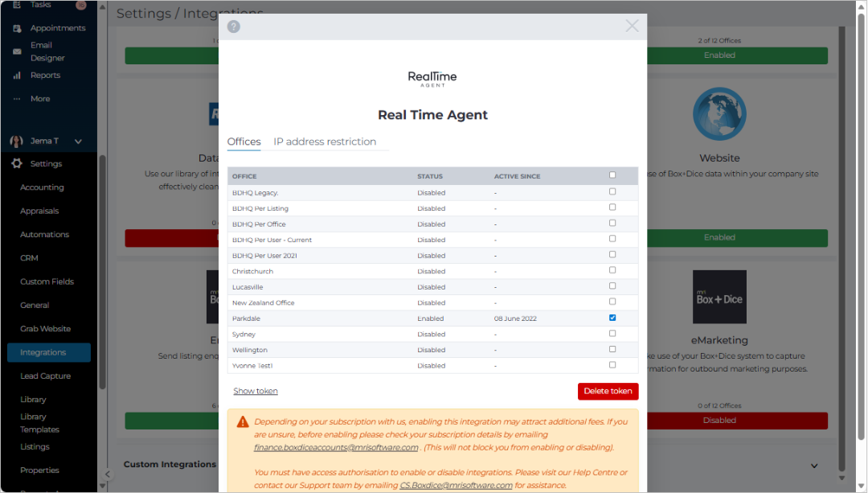Switch to IP address restriction tab
868x493 pixels.
(325, 142)
